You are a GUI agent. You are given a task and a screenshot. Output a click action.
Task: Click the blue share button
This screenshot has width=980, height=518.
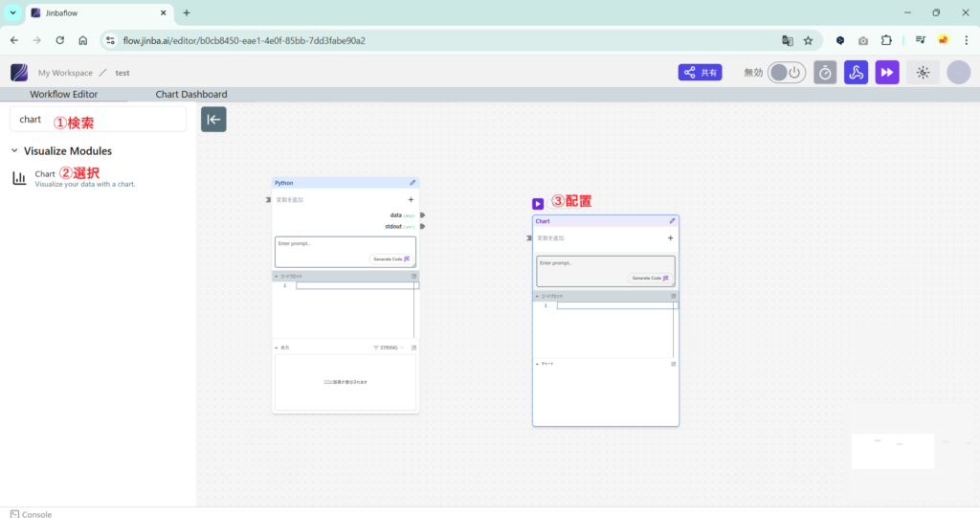[700, 73]
